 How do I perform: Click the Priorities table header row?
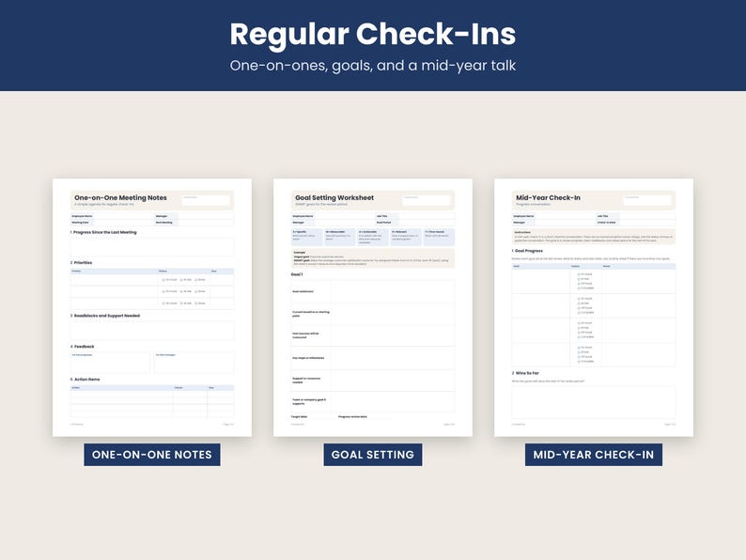click(x=152, y=272)
